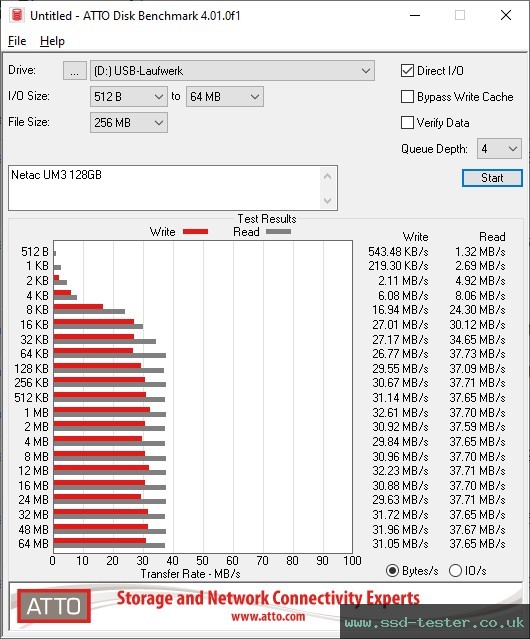Open www.atto.com link in banner
This screenshot has height=639, width=530.
pos(268,616)
